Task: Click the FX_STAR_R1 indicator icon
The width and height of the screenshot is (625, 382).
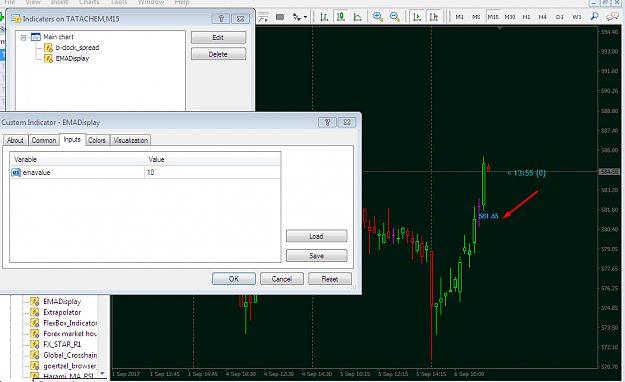Action: pyautogui.click(x=35, y=345)
